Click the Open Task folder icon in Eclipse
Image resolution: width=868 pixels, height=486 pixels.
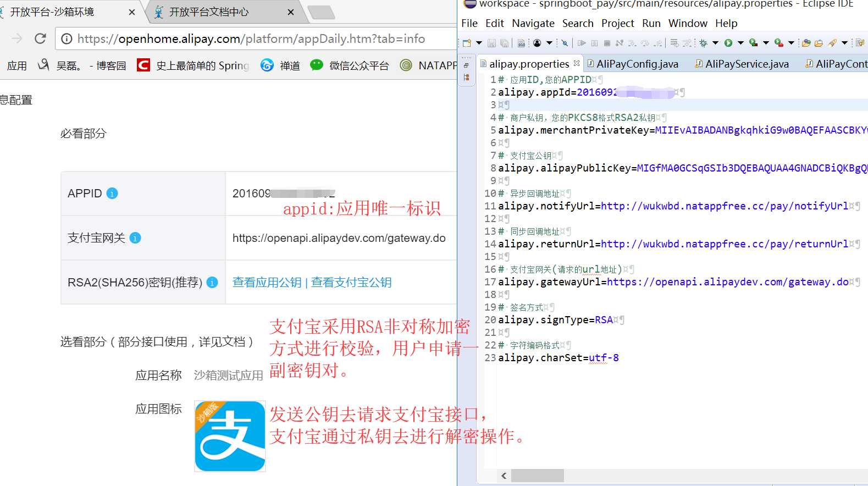click(x=819, y=43)
